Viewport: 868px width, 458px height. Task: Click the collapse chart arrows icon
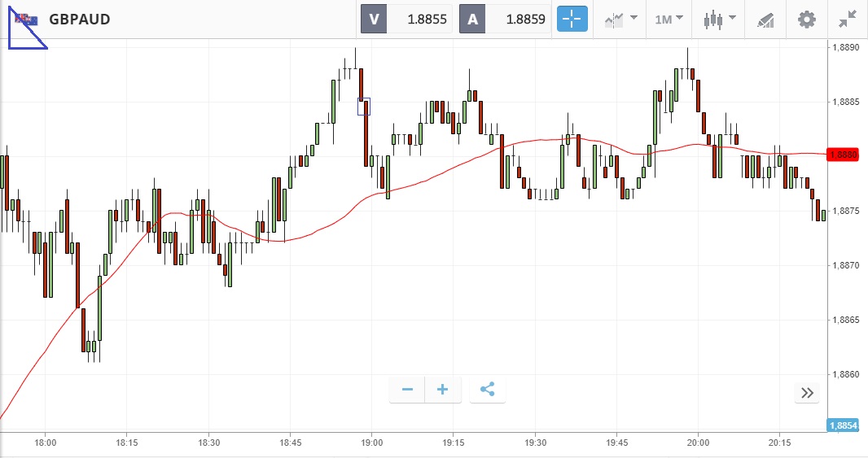pyautogui.click(x=848, y=19)
